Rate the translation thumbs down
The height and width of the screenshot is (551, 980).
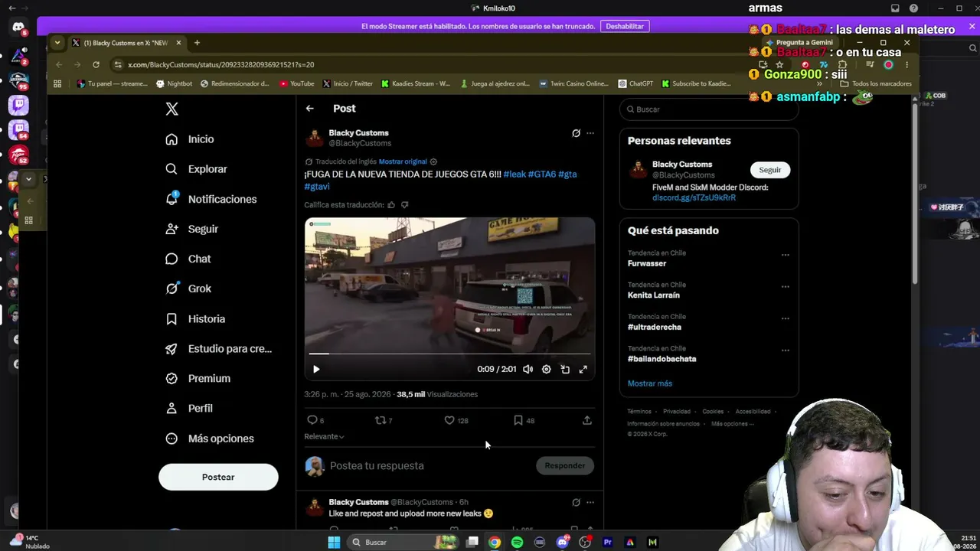coord(405,205)
